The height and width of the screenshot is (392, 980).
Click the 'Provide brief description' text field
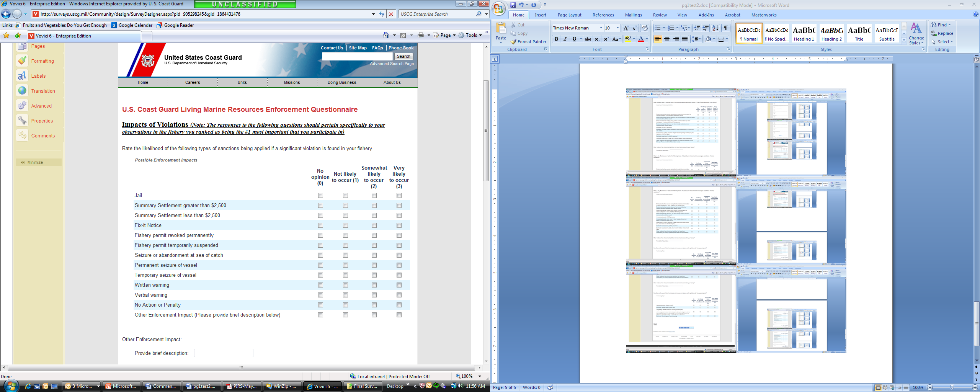tap(224, 353)
